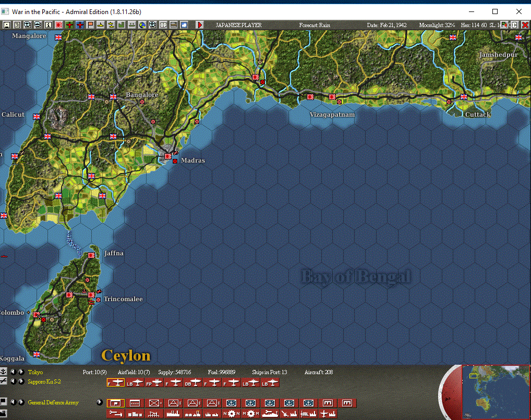Viewport: 531px width, 420px height.
Task: Click the aircraft icon beside the air group row
Action: coord(3,381)
